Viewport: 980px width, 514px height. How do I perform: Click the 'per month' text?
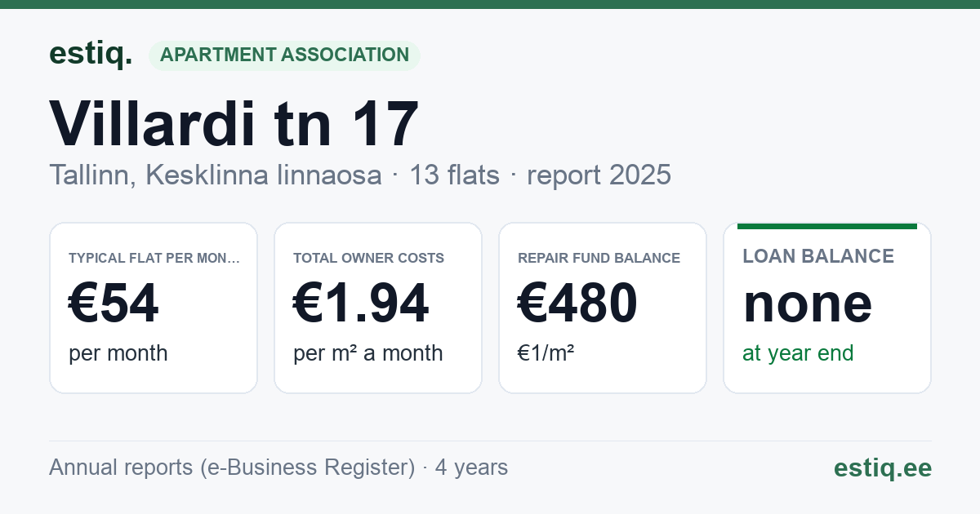click(118, 353)
